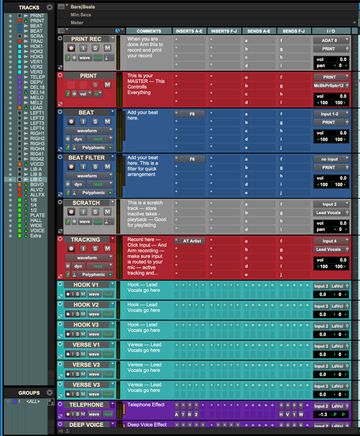This screenshot has height=436, width=360.
Task: Click the INSERTS A-E column header
Action: click(x=189, y=31)
